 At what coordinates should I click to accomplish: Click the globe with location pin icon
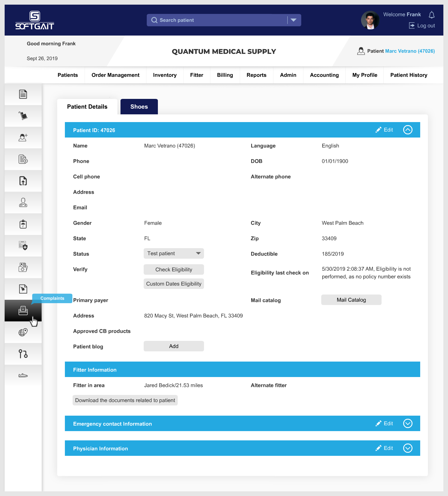pyautogui.click(x=23, y=332)
